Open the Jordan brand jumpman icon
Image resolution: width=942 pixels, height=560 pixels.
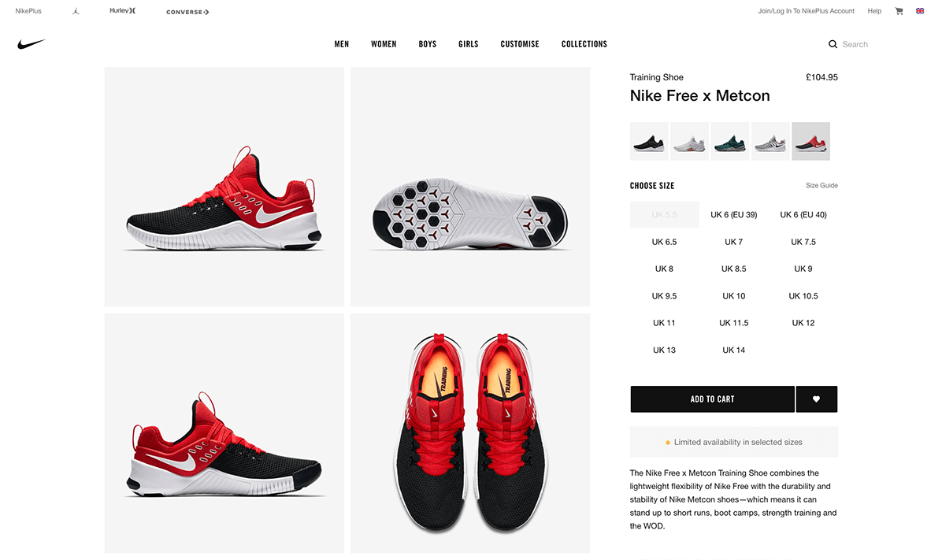coord(76,11)
